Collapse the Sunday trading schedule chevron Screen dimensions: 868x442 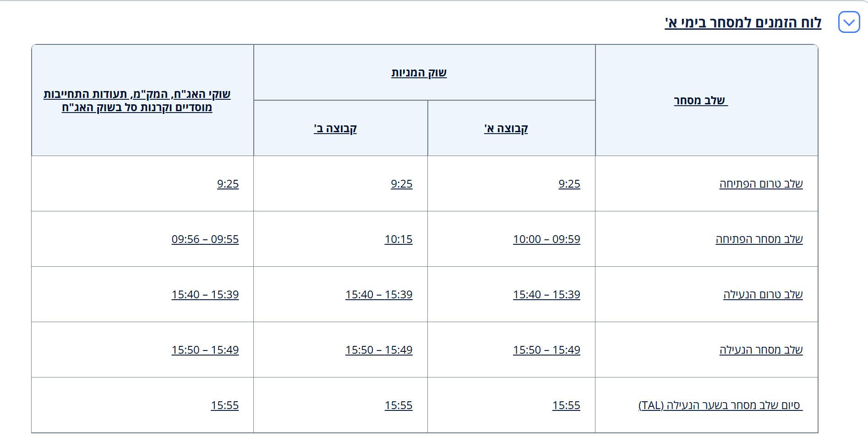tap(849, 22)
